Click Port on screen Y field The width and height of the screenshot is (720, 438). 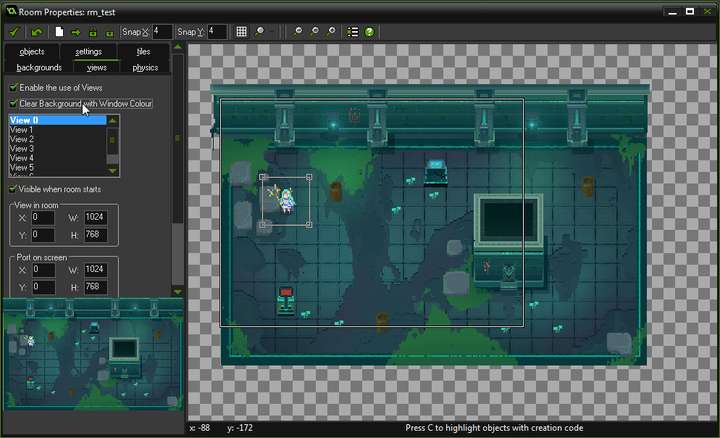point(43,287)
